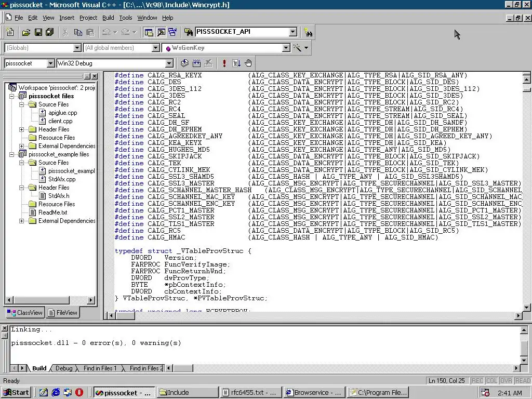Click the Copy icon in toolbar
532x399 pixels.
pyautogui.click(x=78, y=32)
